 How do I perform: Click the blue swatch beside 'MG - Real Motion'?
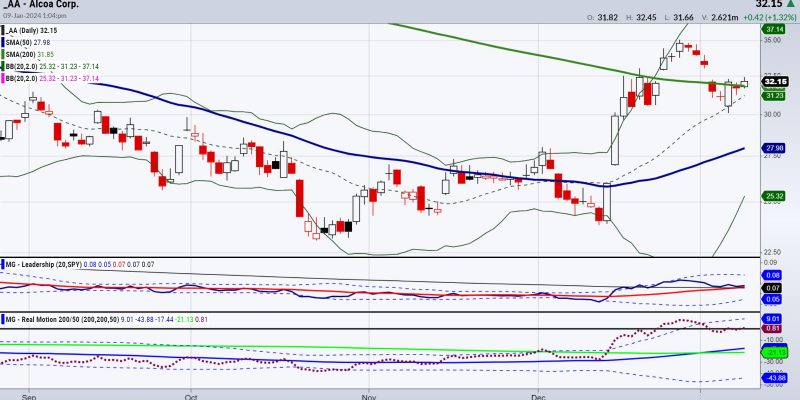tap(2, 319)
